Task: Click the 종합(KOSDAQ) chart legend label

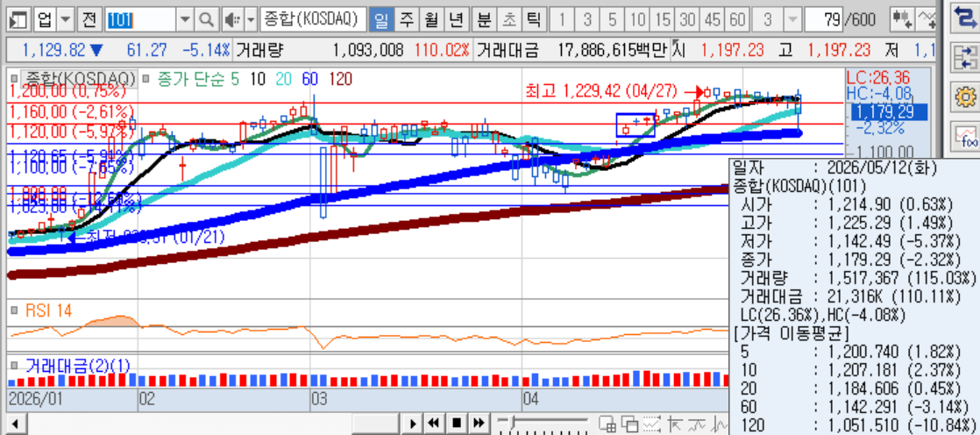Action: (x=78, y=79)
